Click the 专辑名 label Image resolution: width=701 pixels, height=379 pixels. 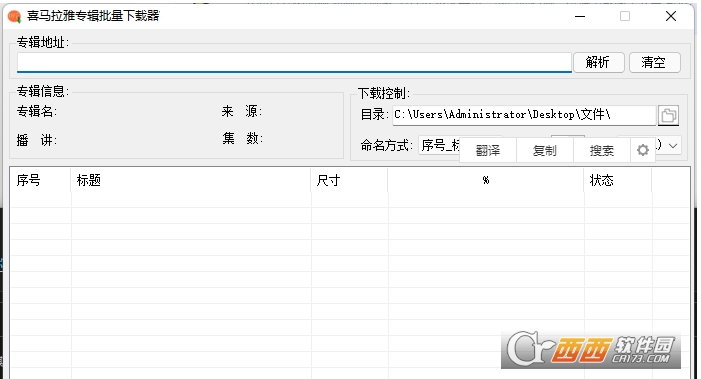point(37,111)
